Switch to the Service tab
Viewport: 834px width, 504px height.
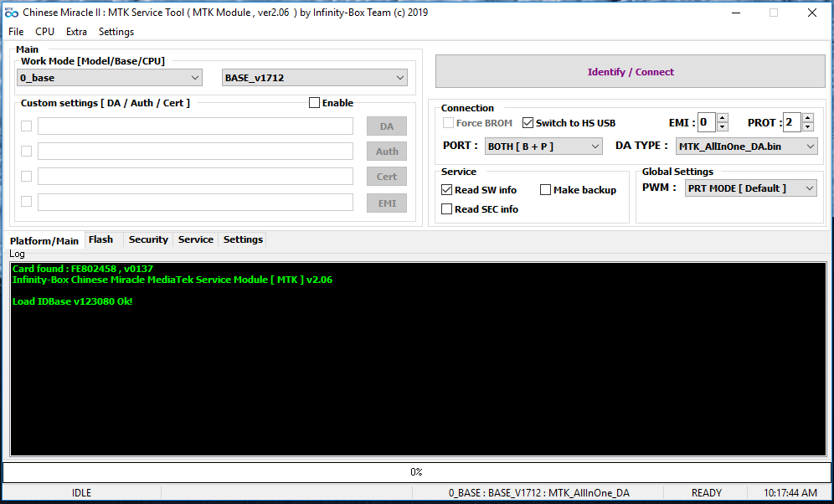(196, 239)
